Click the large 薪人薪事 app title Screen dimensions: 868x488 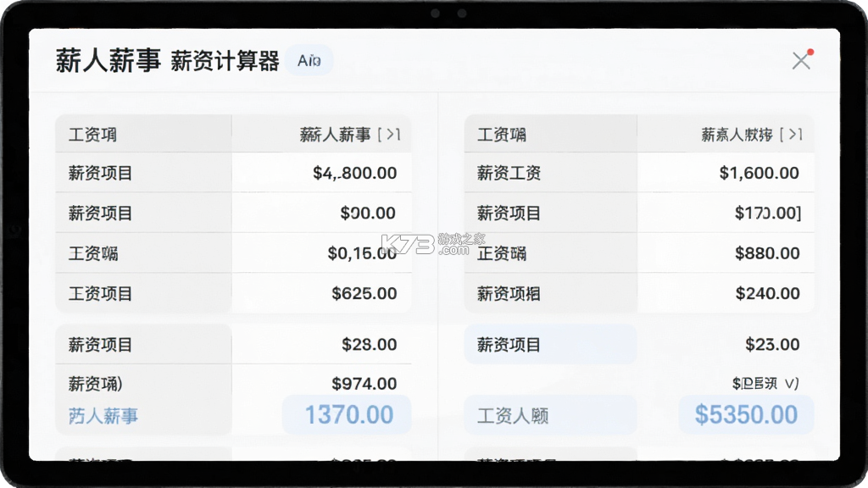108,61
